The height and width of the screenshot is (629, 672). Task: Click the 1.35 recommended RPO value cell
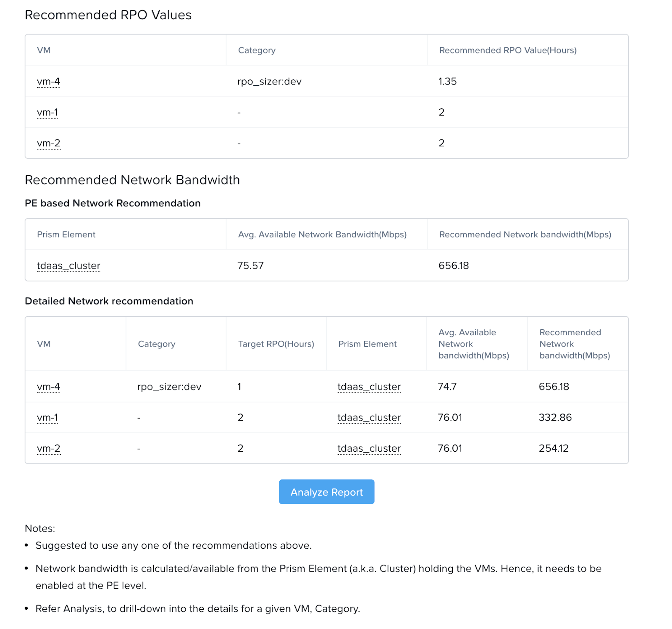pyautogui.click(x=447, y=82)
